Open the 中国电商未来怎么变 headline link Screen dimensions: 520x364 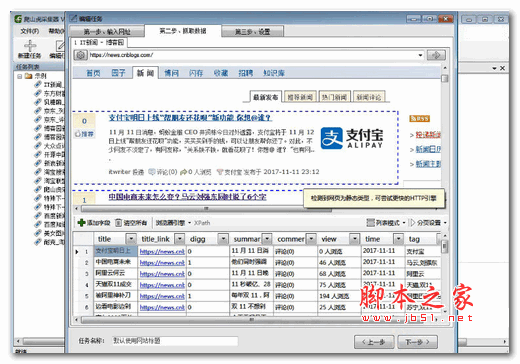coord(187,197)
